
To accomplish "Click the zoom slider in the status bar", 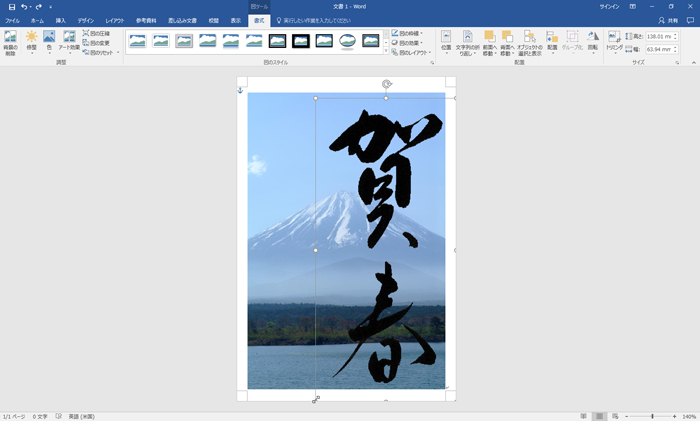I will (x=652, y=416).
